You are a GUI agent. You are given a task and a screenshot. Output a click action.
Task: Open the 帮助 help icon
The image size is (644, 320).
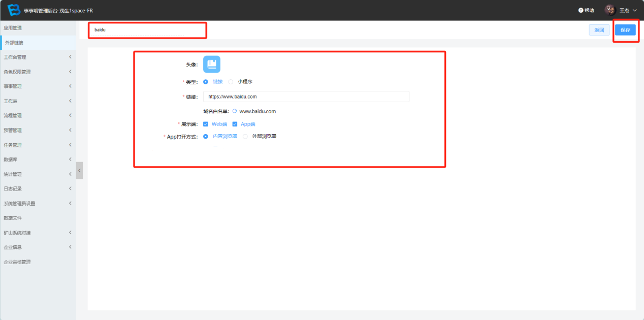coord(581,10)
